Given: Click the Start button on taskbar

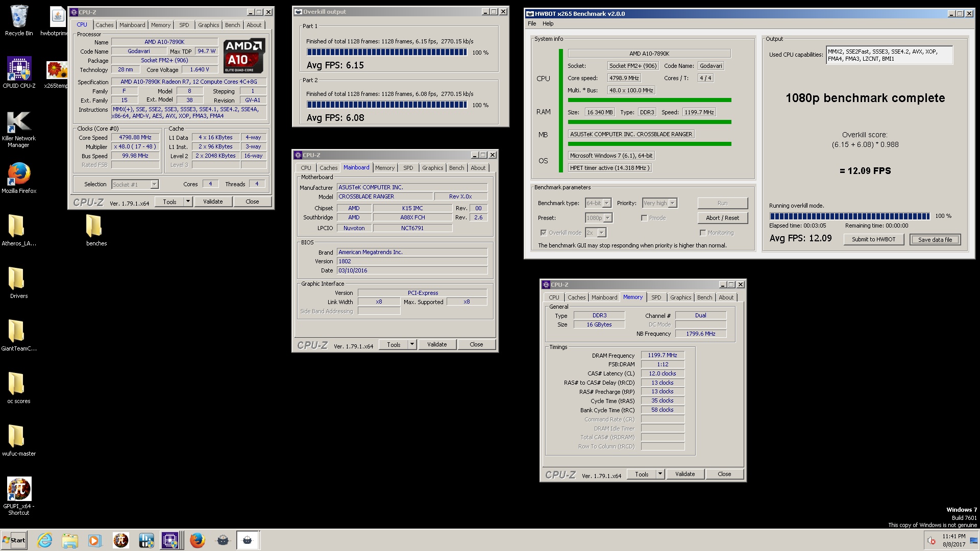Looking at the screenshot, I should point(14,540).
